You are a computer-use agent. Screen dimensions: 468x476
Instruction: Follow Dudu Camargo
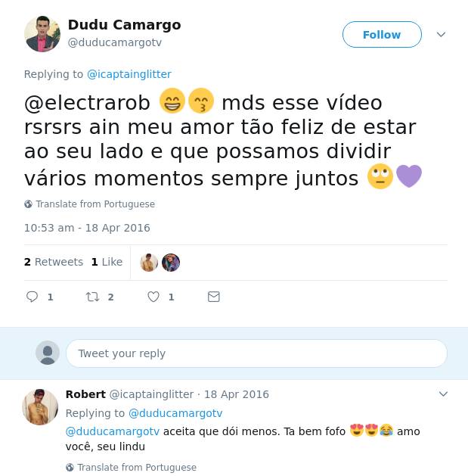(x=382, y=34)
